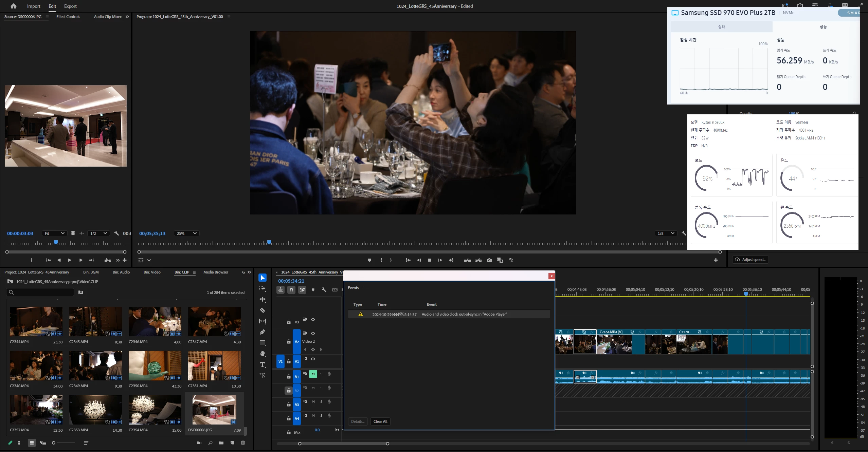Select the Pen tool in toolbar
This screenshot has width=868, height=452.
click(263, 332)
